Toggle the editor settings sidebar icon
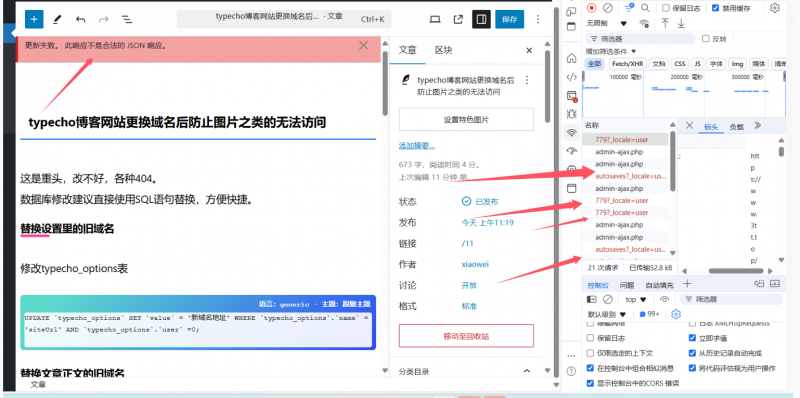 coord(481,19)
